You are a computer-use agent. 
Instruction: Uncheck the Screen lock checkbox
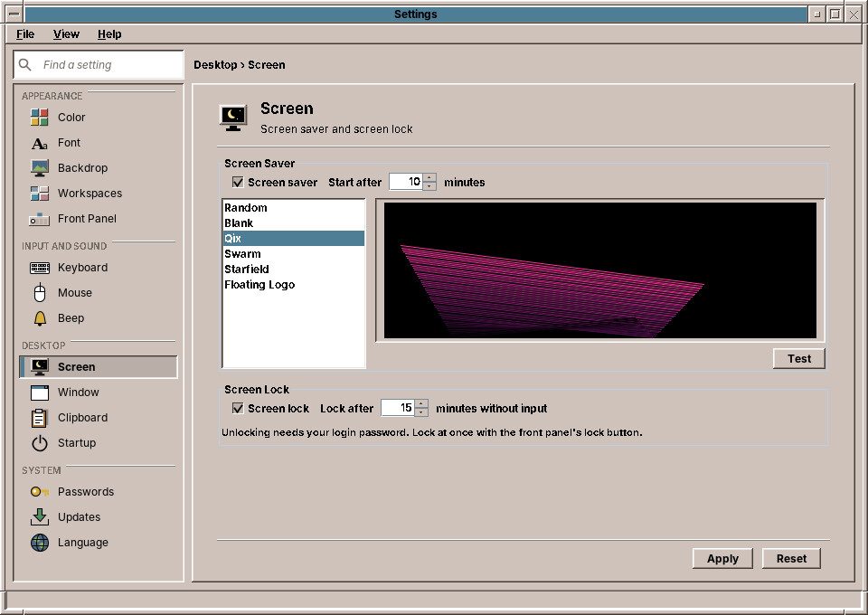(x=238, y=409)
